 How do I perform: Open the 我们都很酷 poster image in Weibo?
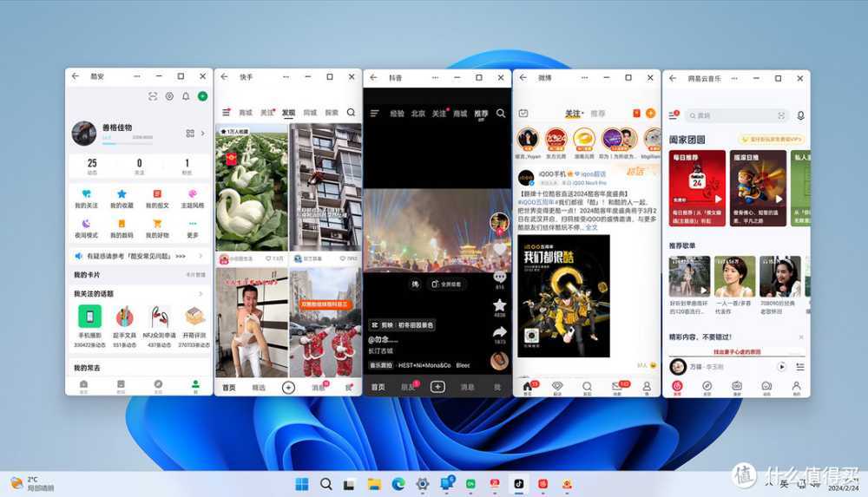pyautogui.click(x=563, y=296)
